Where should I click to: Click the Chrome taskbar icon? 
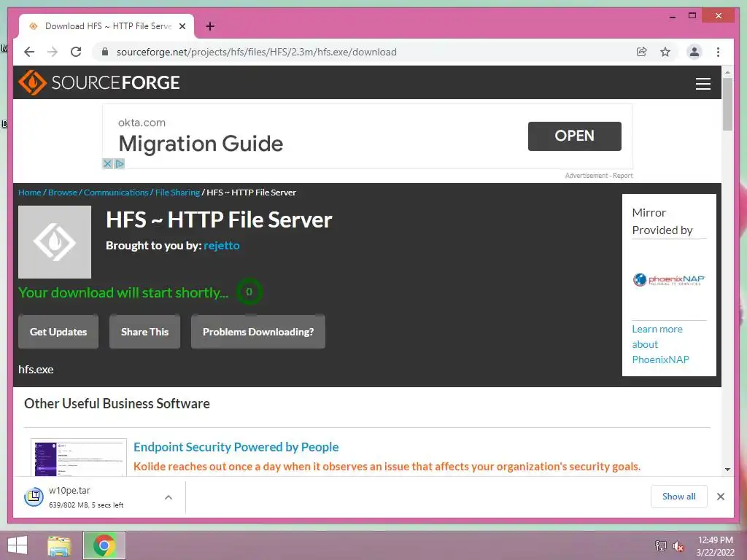(x=104, y=545)
